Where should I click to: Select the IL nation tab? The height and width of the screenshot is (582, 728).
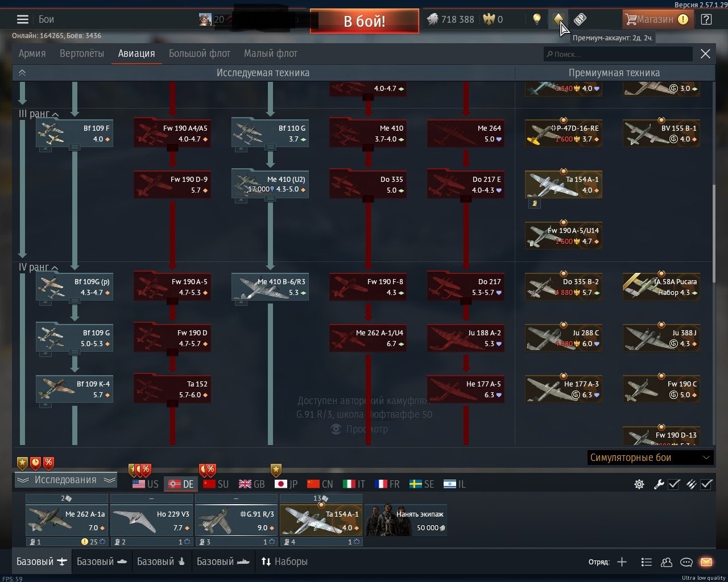455,484
